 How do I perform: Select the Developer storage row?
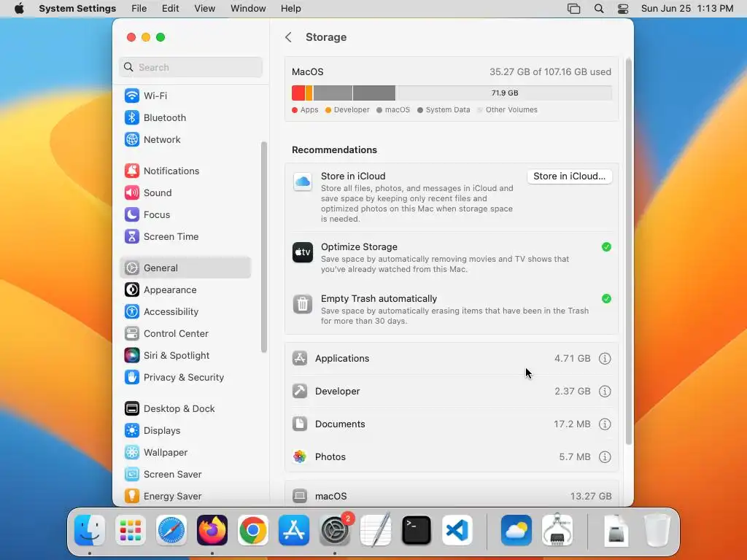452,392
